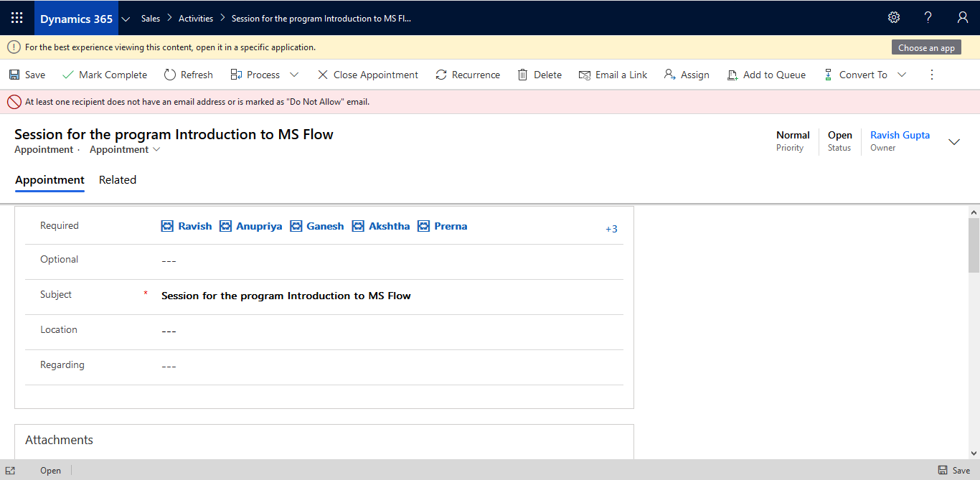Open the help question mark icon
The height and width of the screenshot is (480, 980).
[x=928, y=18]
